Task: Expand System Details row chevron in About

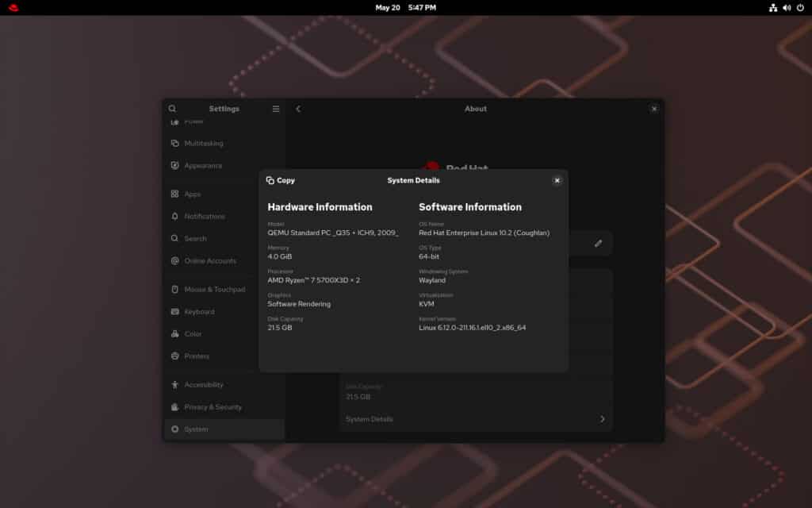Action: [603, 419]
